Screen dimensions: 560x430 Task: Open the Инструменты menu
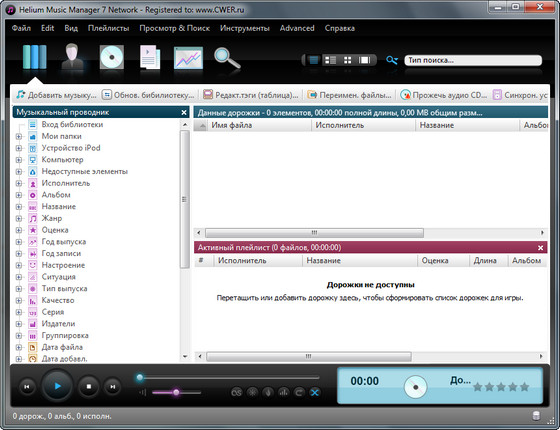coord(245,28)
